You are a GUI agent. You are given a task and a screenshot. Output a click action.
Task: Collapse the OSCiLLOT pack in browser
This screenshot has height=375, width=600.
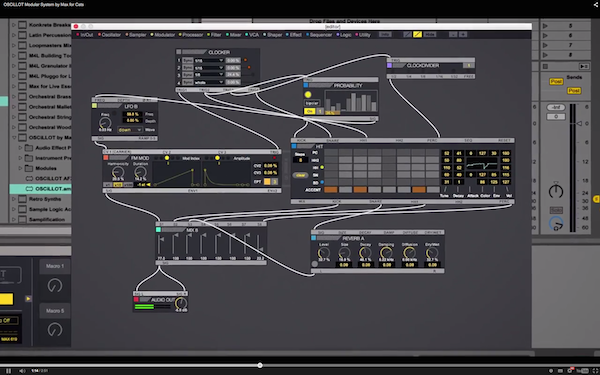pos(14,137)
